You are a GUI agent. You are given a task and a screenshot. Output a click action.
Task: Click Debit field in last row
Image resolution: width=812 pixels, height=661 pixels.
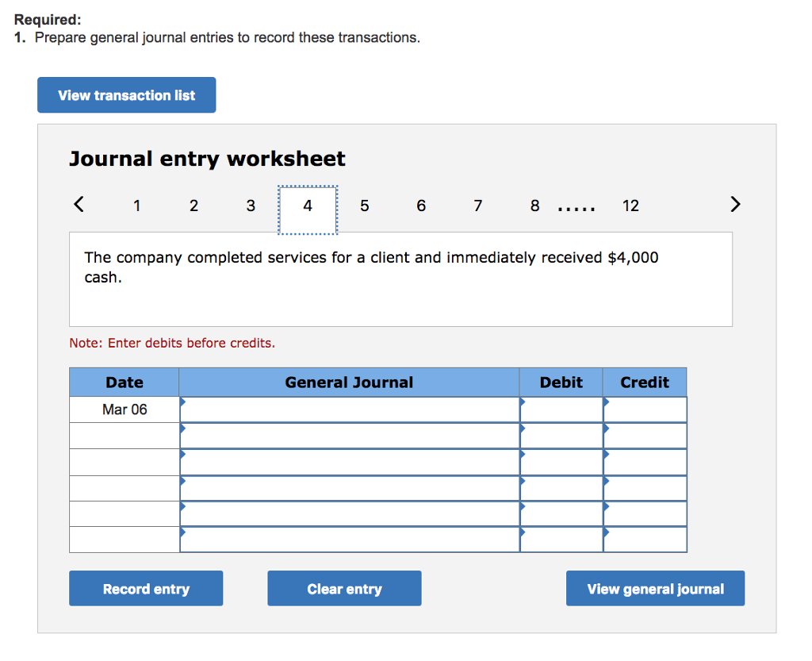coord(561,540)
